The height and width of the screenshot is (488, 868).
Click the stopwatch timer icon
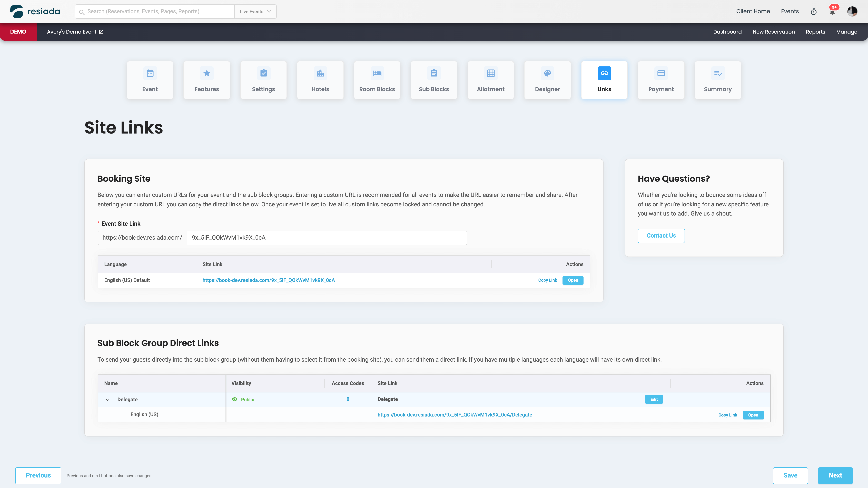click(813, 12)
